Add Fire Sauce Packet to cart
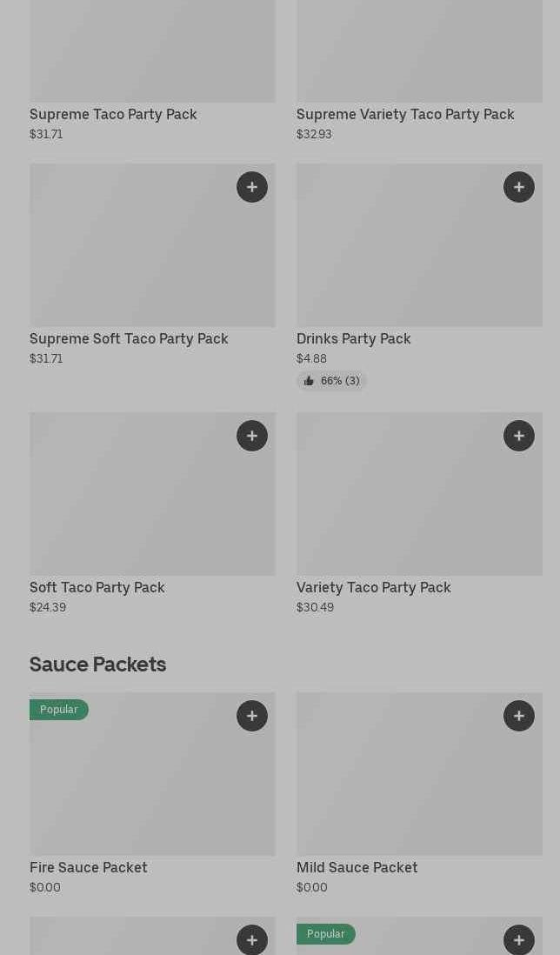This screenshot has height=955, width=560. (252, 716)
